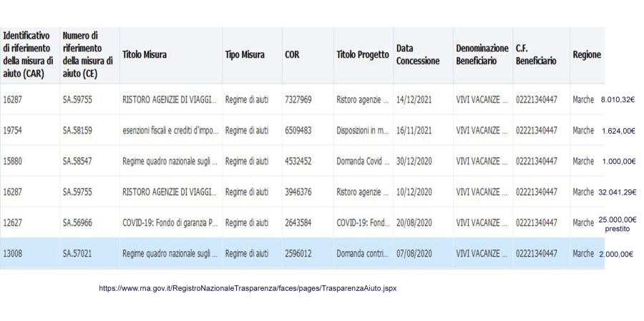Click the 'esenzioni fiscali e crediti' measure title
The image size is (644, 321).
click(x=168, y=130)
